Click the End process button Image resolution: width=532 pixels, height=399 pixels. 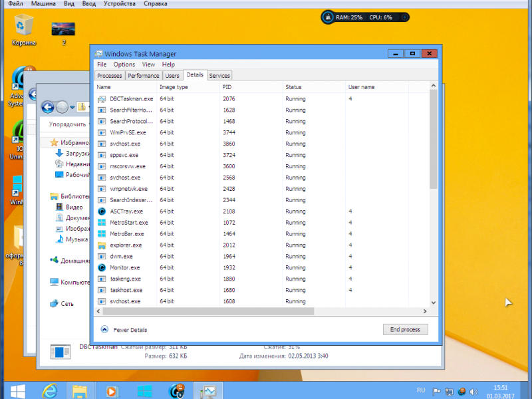pos(405,329)
